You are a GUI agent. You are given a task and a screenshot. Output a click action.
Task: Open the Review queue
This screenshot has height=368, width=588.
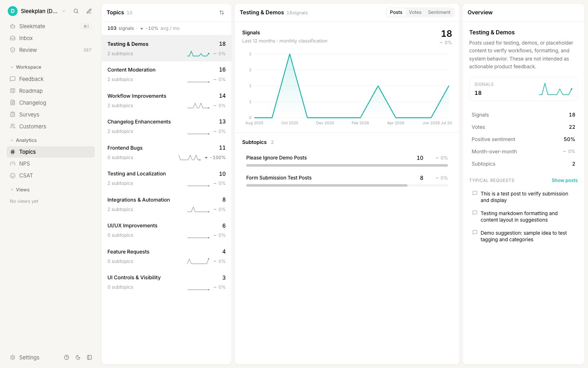pyautogui.click(x=51, y=50)
